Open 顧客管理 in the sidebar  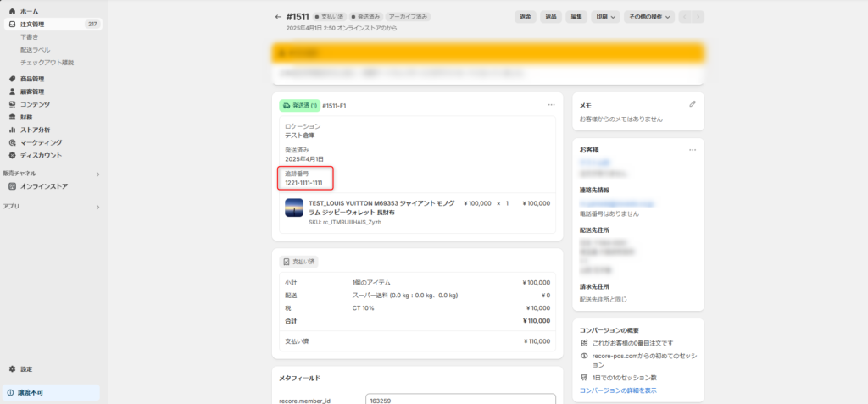[32, 91]
